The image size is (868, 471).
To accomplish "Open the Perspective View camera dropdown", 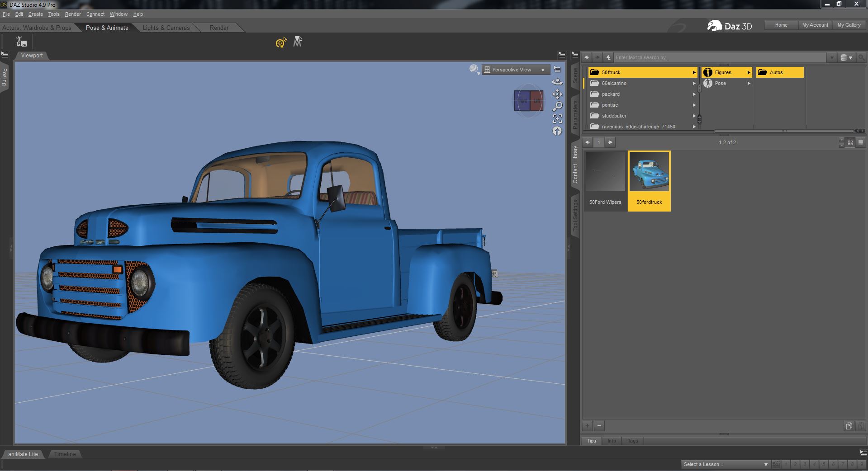I will pyautogui.click(x=516, y=70).
